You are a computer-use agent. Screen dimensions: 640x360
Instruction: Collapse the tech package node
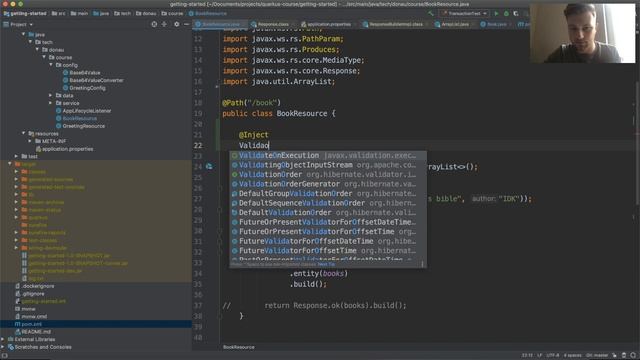click(30, 42)
